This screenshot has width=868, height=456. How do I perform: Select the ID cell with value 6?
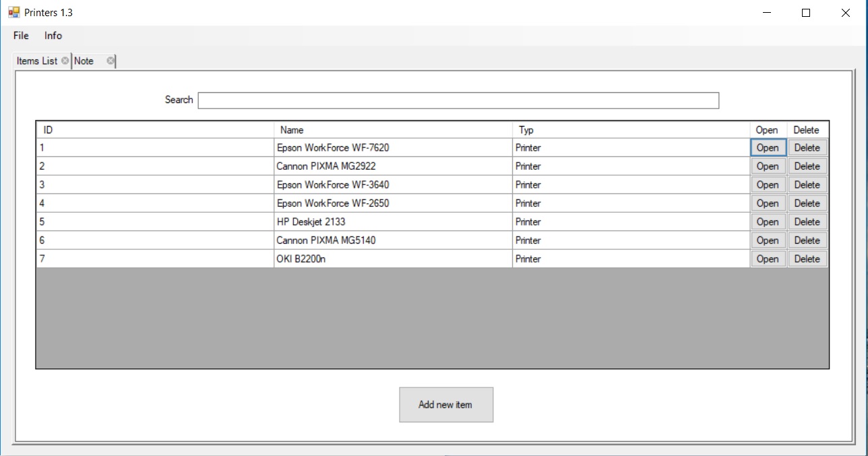pyautogui.click(x=155, y=240)
